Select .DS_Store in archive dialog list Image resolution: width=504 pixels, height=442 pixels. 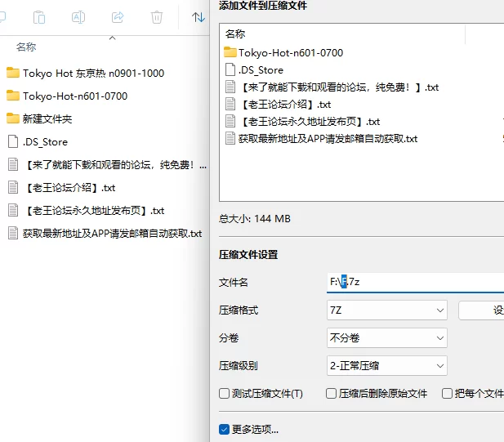[x=254, y=70]
